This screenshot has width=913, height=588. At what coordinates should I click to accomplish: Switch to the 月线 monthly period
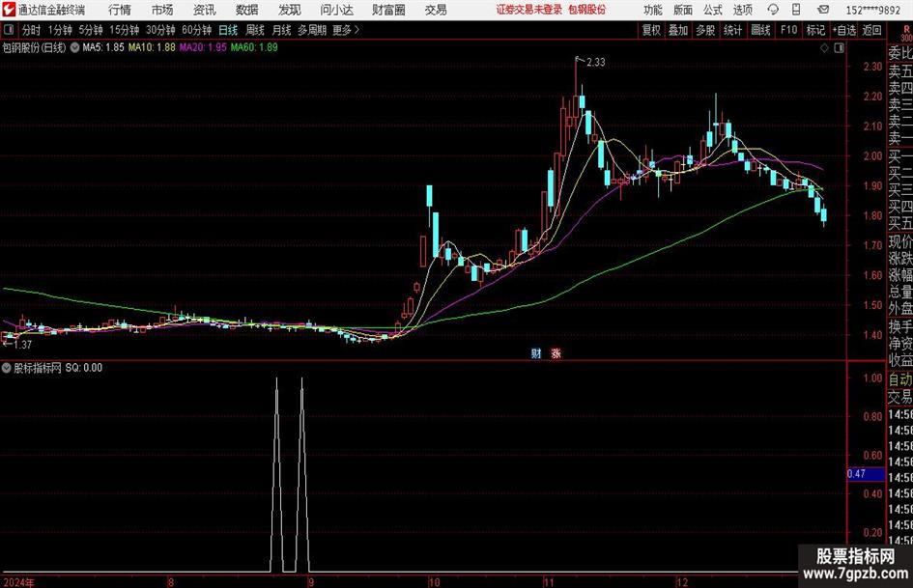pyautogui.click(x=282, y=30)
